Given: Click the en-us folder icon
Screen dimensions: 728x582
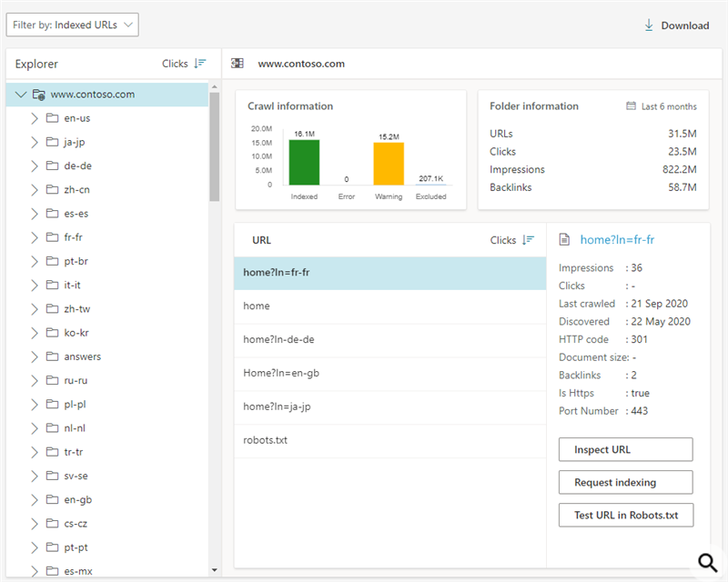Looking at the screenshot, I should (52, 118).
